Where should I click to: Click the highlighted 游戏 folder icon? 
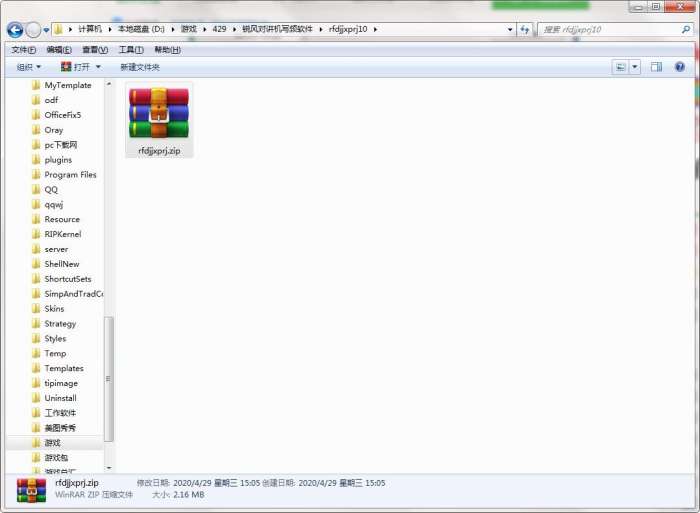click(x=37, y=443)
